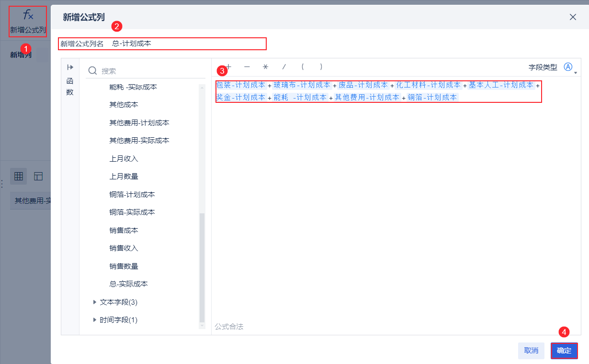Click the 公式合法 status text
The image size is (589, 364).
[229, 327]
